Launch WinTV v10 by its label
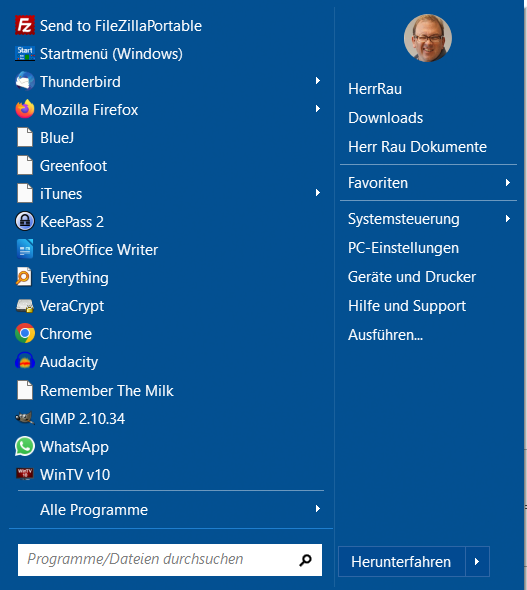The width and height of the screenshot is (527, 590). (75, 474)
